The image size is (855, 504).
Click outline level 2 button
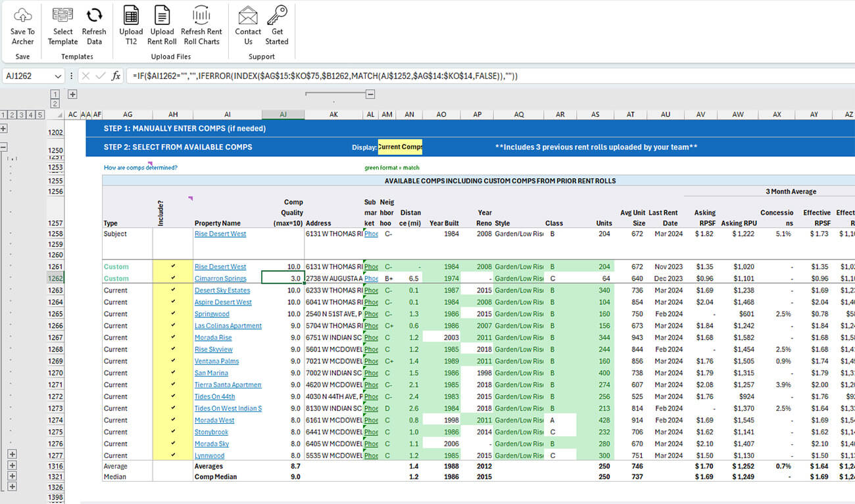tap(11, 114)
